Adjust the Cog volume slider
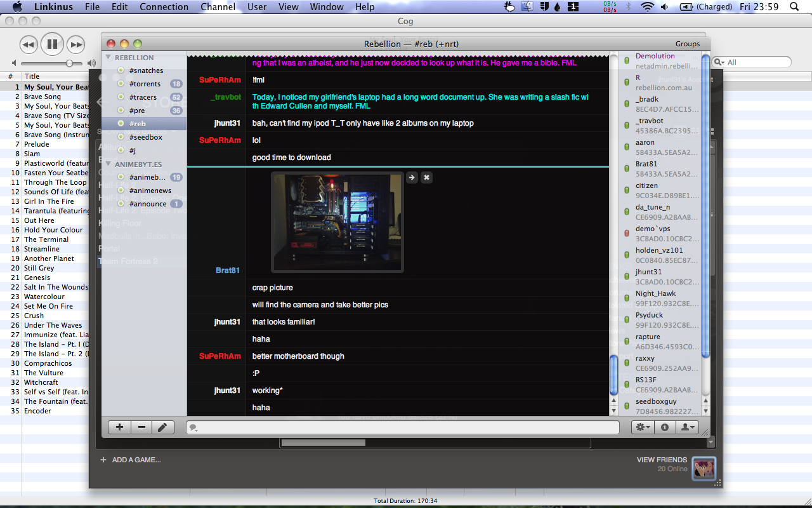 [51, 63]
